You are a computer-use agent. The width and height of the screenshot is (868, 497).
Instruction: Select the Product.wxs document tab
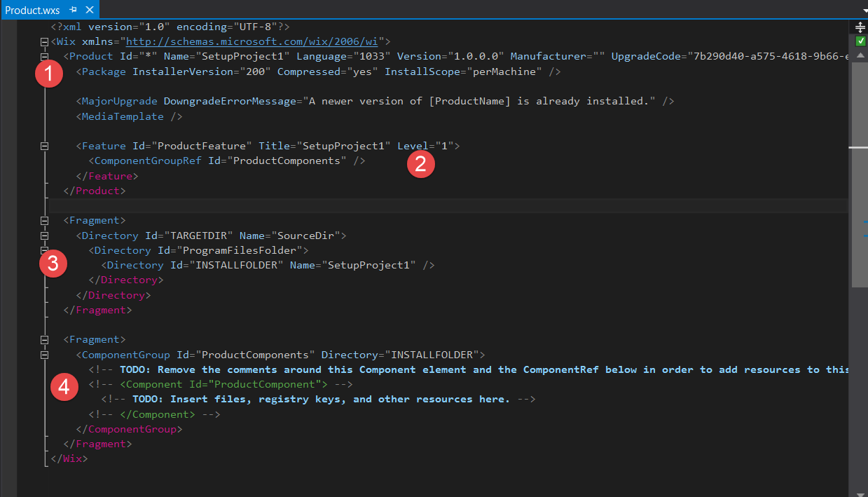tap(32, 10)
